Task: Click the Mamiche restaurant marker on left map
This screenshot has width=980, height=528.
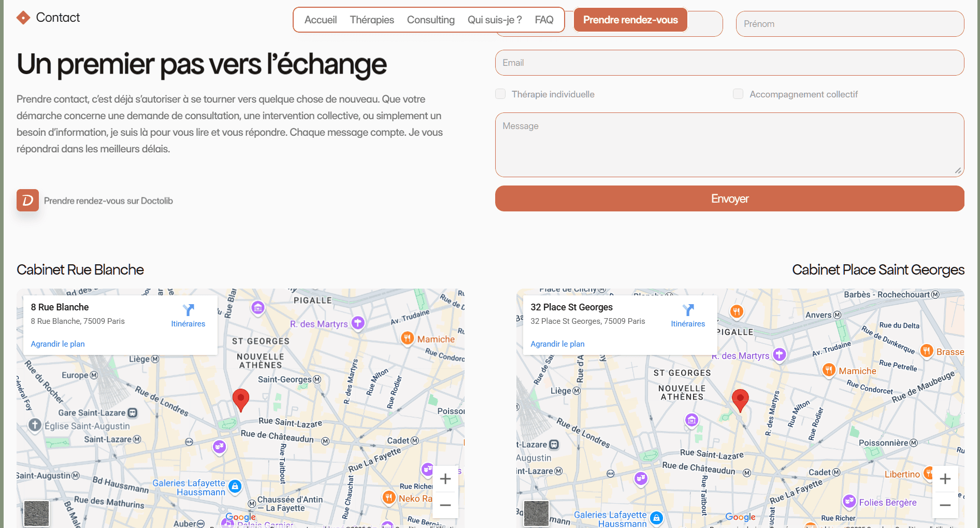Action: pyautogui.click(x=408, y=338)
